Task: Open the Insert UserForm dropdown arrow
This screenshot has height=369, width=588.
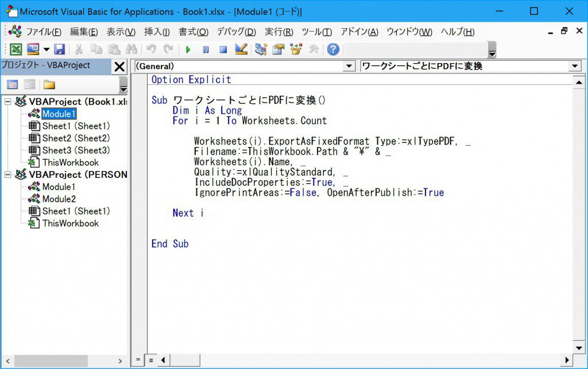Action: pyautogui.click(x=47, y=49)
